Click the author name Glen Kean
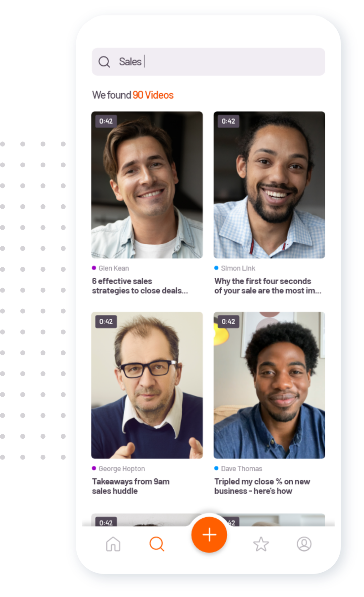 (114, 268)
